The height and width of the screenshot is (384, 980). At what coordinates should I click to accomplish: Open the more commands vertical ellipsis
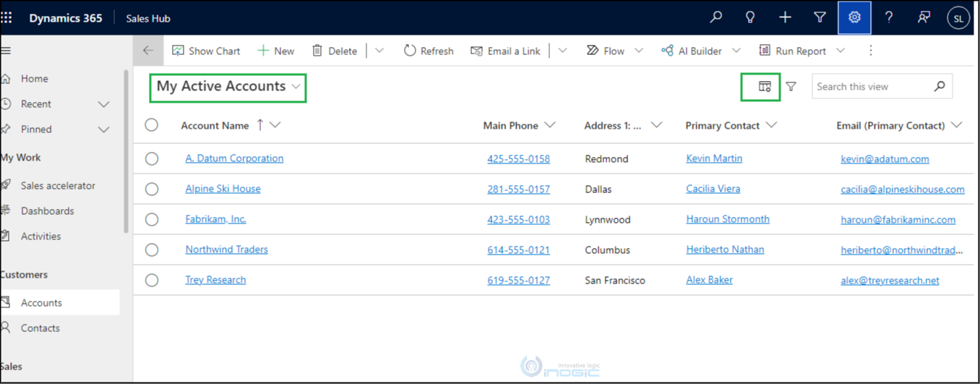871,51
